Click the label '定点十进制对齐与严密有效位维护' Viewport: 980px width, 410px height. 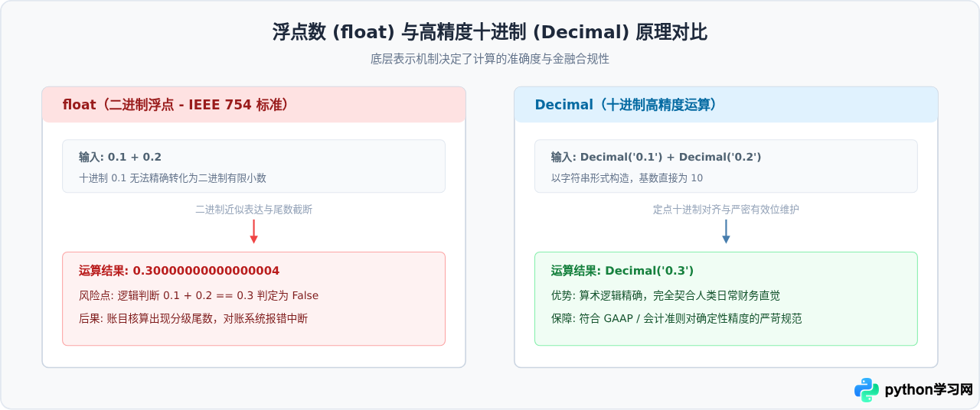(726, 209)
